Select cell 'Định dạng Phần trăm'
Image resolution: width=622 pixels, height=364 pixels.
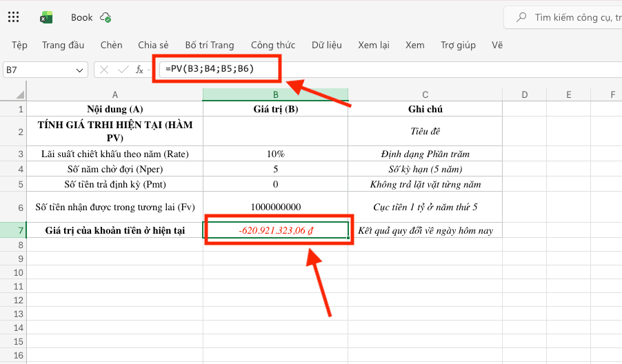pos(425,154)
